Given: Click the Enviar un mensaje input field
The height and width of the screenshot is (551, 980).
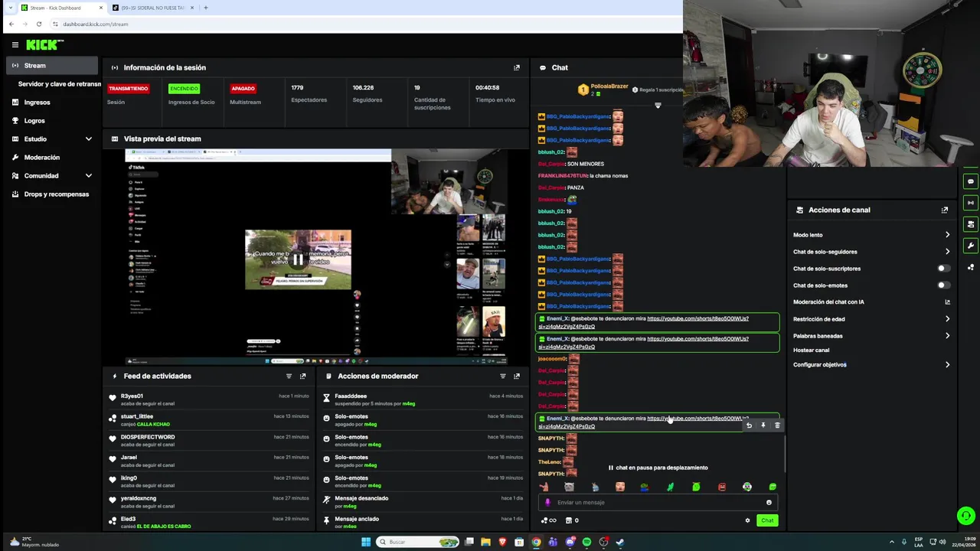Looking at the screenshot, I should (656, 503).
